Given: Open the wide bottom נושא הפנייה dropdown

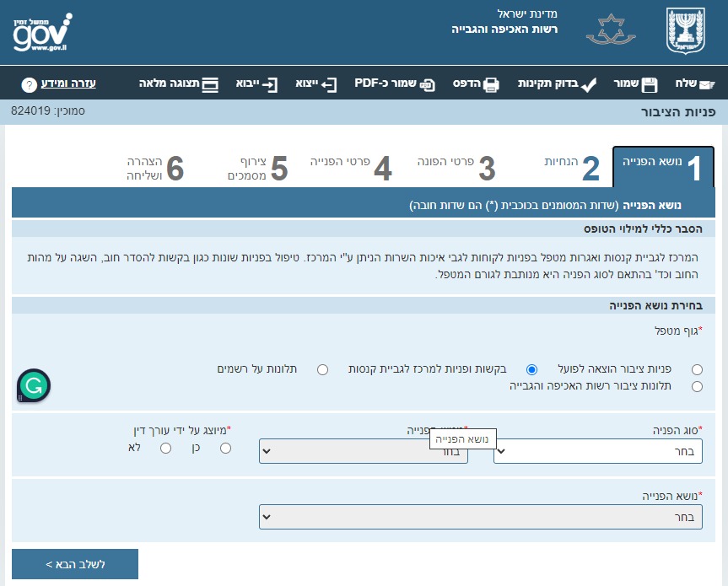Looking at the screenshot, I should click(481, 517).
